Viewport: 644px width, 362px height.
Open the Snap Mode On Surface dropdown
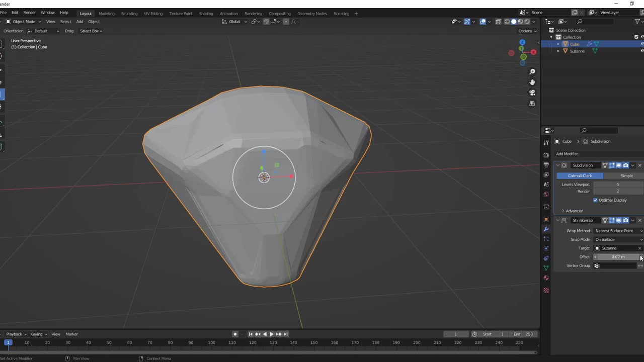[618, 239]
